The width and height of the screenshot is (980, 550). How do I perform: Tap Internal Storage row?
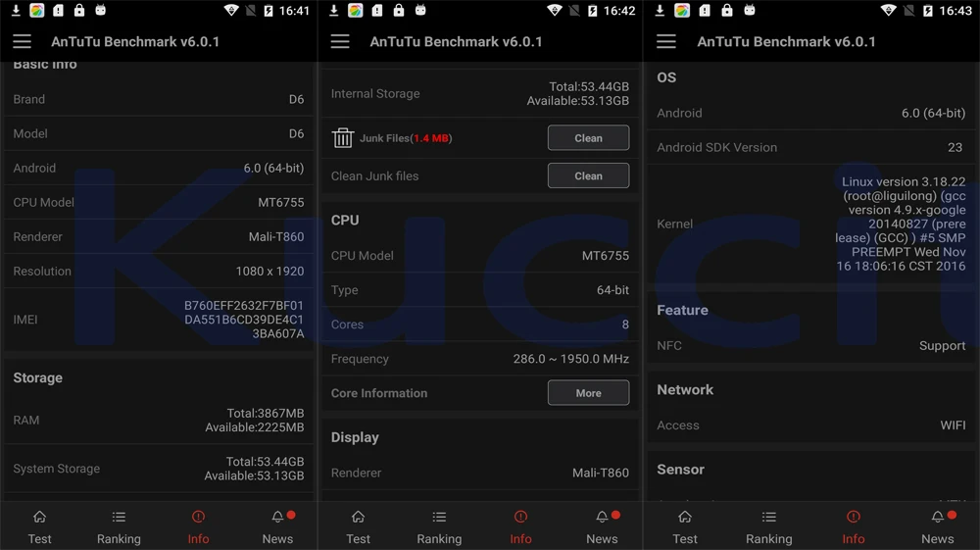(x=480, y=93)
